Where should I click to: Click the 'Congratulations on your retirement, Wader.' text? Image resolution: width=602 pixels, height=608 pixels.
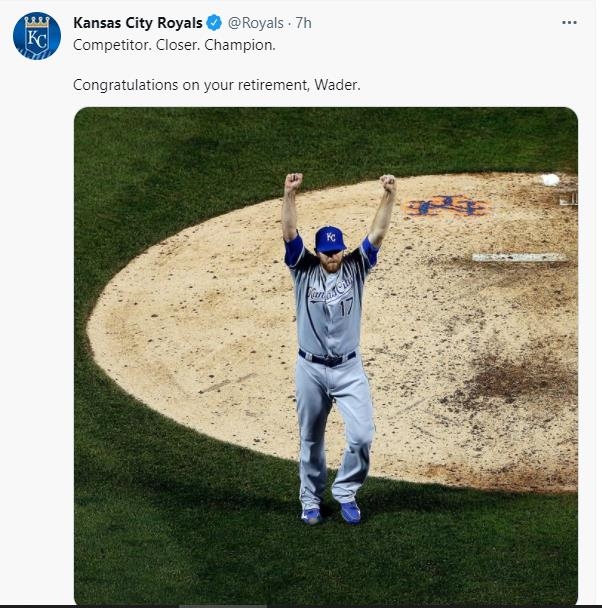pyautogui.click(x=216, y=85)
